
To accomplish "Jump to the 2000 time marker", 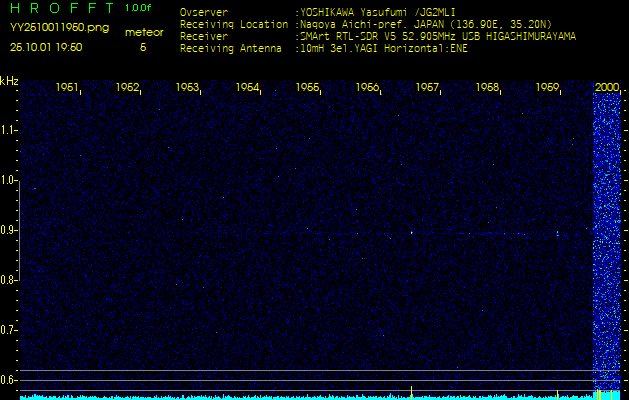I will point(607,88).
